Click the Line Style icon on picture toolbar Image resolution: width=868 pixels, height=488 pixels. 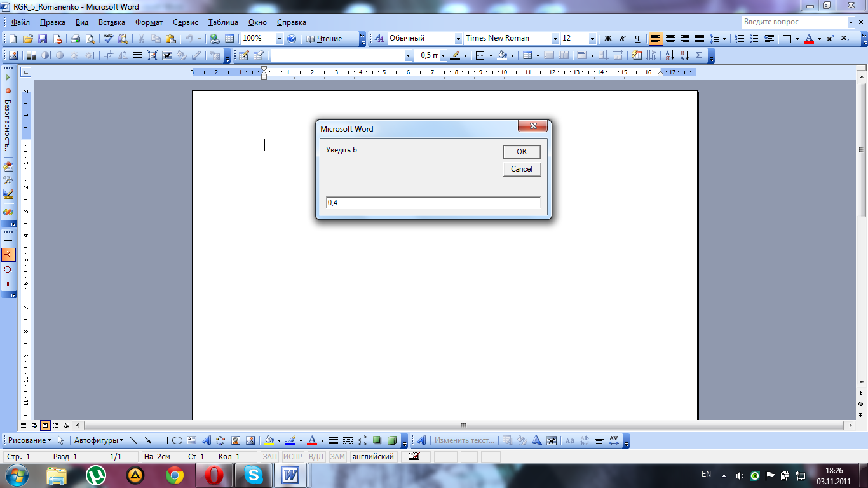137,55
